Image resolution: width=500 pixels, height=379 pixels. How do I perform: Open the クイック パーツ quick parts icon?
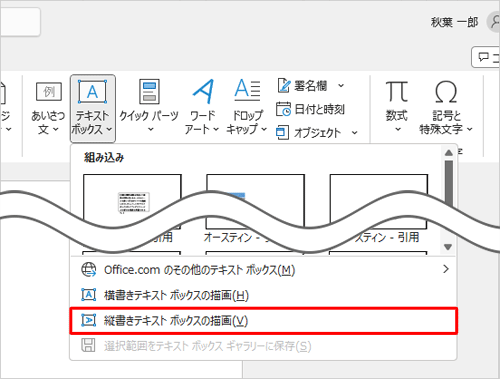click(x=149, y=91)
